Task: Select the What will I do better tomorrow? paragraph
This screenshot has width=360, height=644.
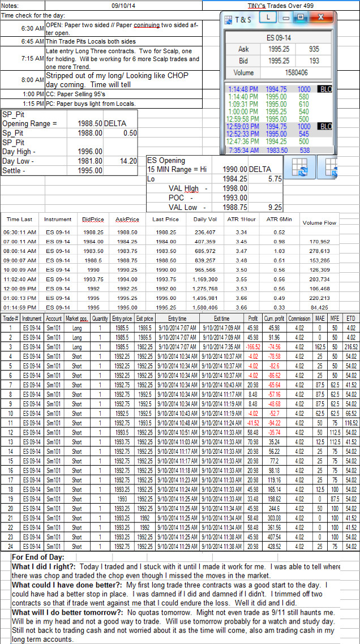Action: coord(176,626)
